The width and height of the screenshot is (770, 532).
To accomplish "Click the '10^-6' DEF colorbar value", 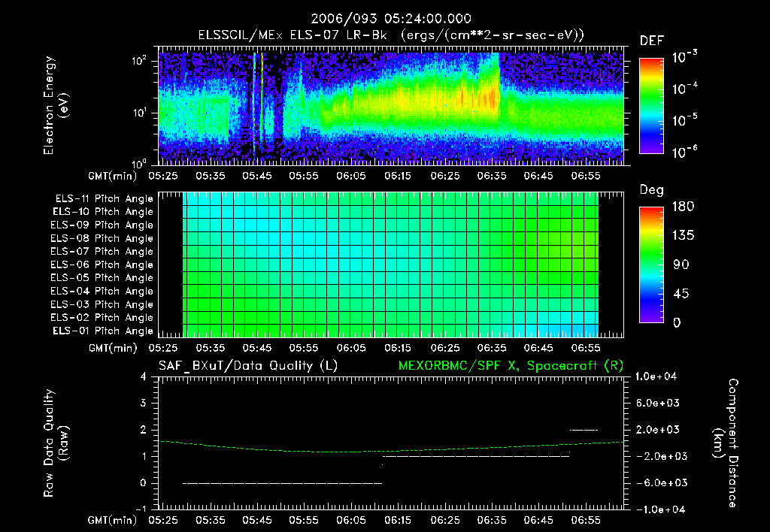I will tap(684, 153).
